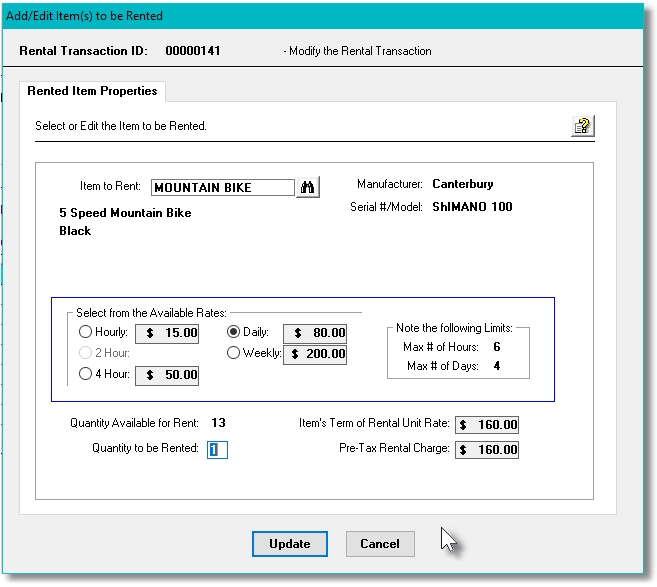Click Select or Edit the Item instruction
Screen dimensions: 657x587
click(121, 126)
